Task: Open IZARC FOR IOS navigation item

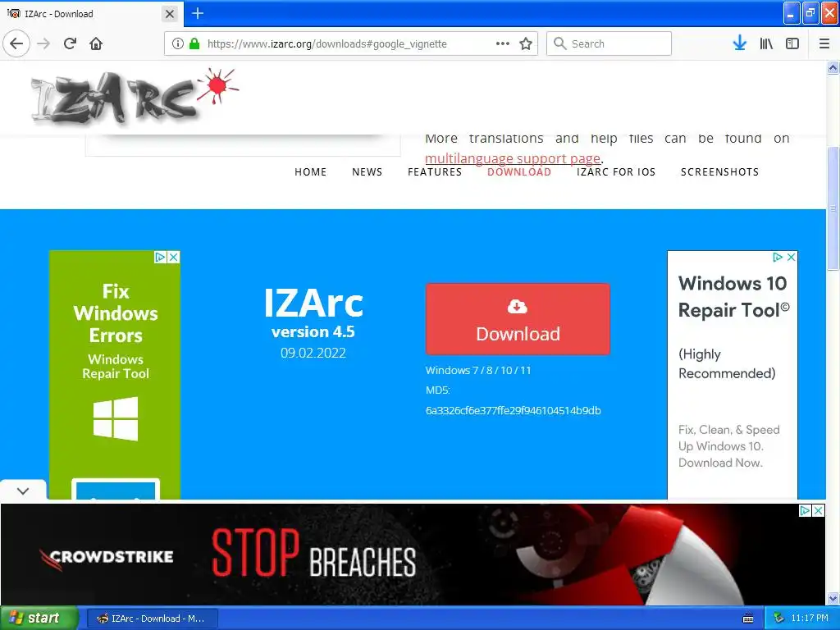Action: [616, 172]
